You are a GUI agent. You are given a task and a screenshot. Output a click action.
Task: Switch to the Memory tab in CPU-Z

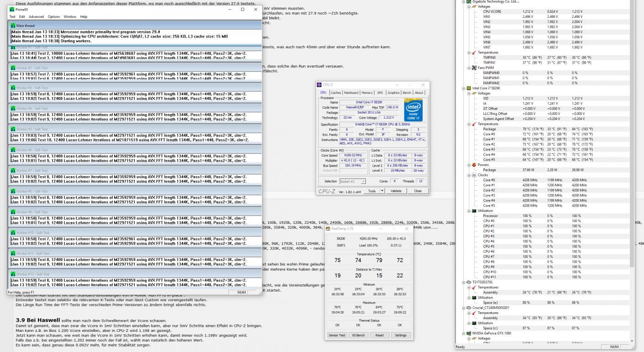pos(367,92)
